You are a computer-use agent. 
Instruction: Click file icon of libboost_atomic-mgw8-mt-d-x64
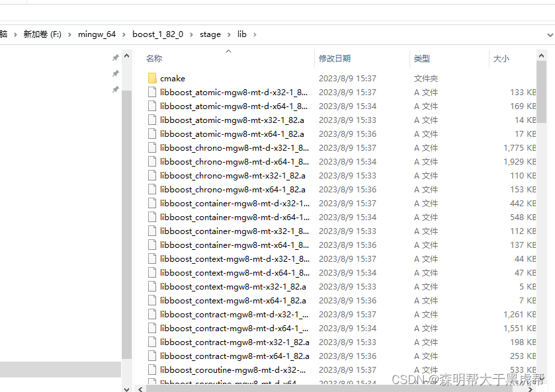point(152,106)
